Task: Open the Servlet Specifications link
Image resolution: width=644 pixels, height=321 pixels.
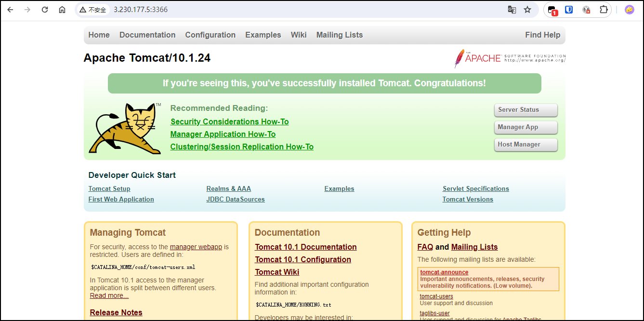Action: click(476, 188)
